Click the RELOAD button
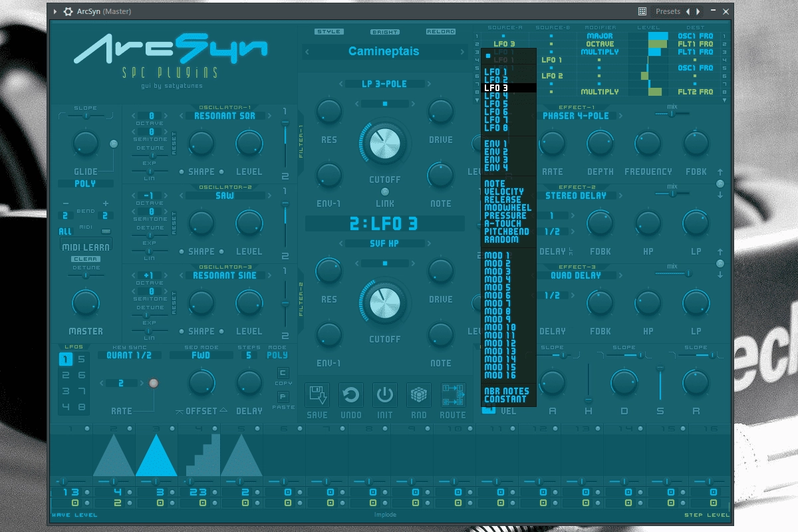 (441, 31)
